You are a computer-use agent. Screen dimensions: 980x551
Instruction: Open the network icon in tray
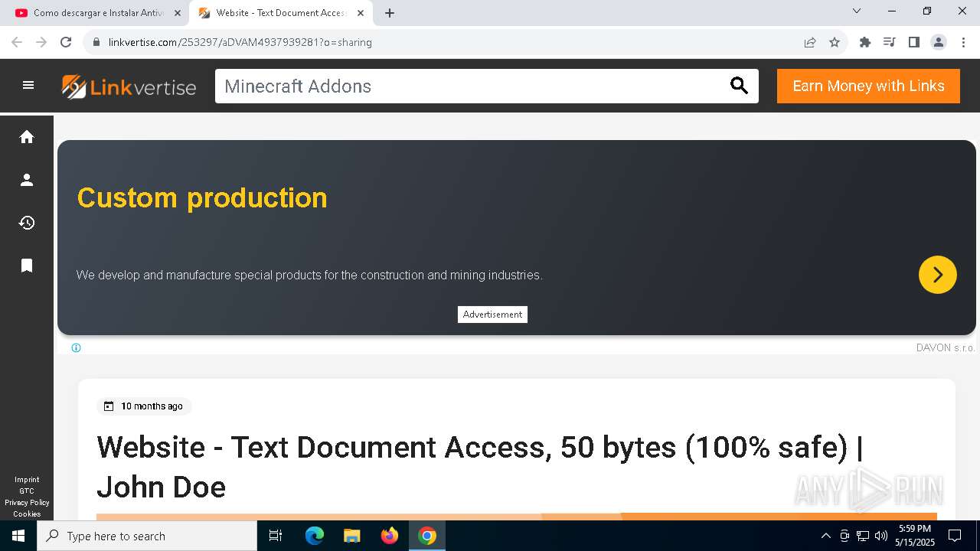point(863,536)
